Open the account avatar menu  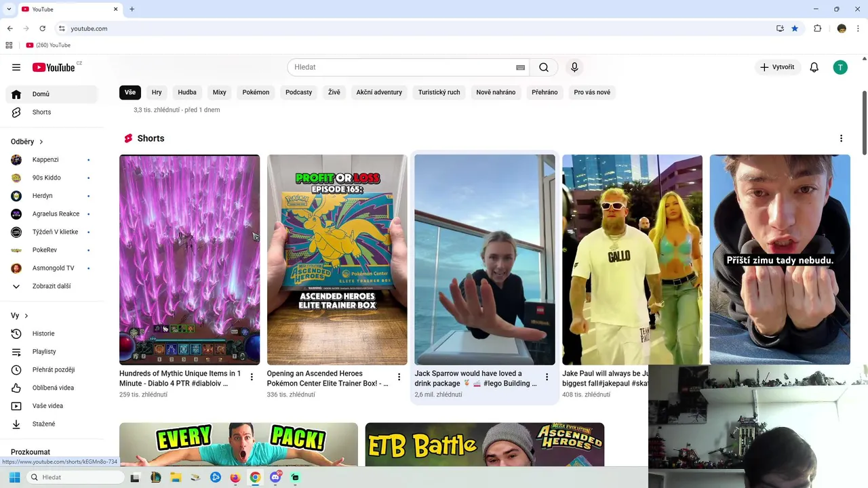[x=840, y=67]
